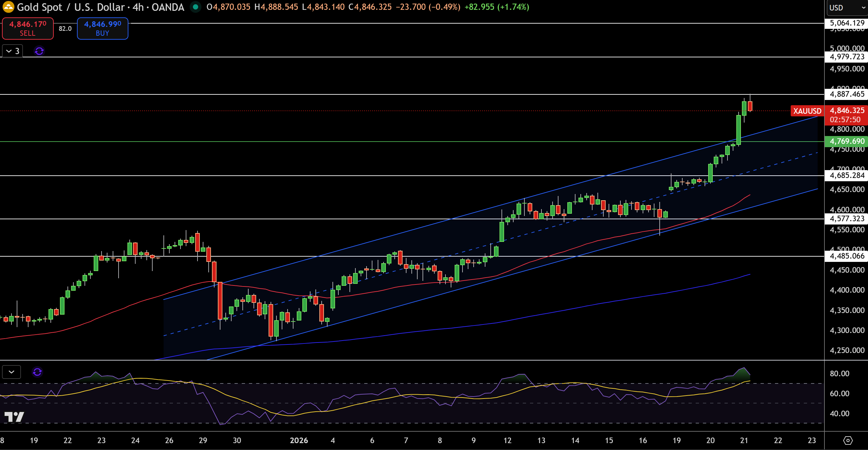The width and height of the screenshot is (868, 450).
Task: Click the 4,485.066 price level label
Action: [846, 256]
